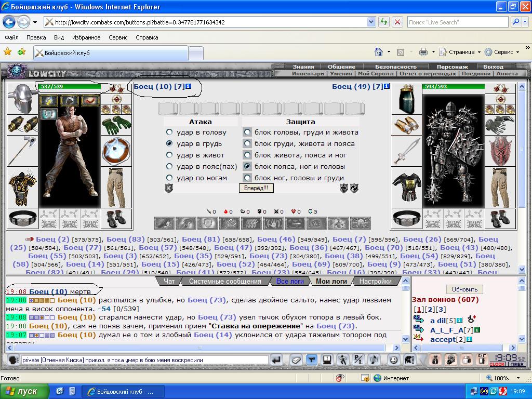Click the axe weapon slot of left fighter
The image size is (532, 399).
[23, 151]
